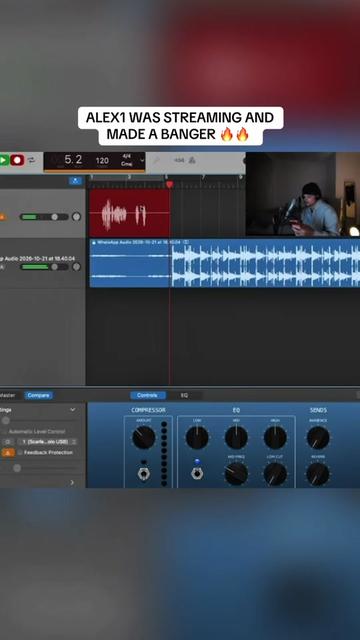Click the Low Cut knob
The height and width of the screenshot is (640, 360).
tap(275, 473)
